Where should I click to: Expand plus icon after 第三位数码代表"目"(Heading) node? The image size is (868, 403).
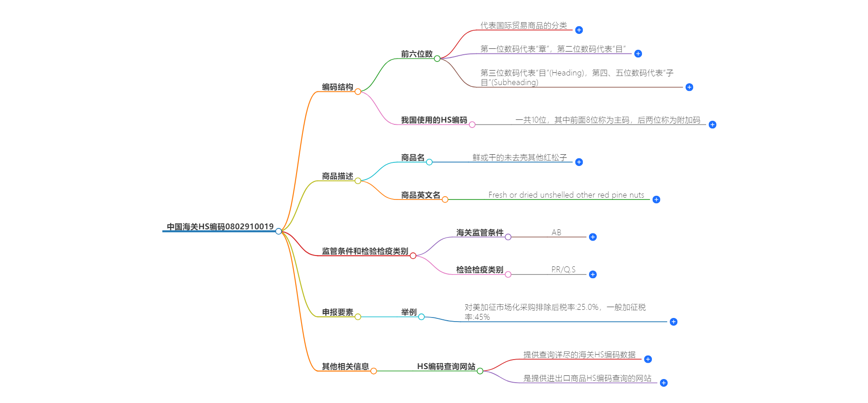pos(689,87)
